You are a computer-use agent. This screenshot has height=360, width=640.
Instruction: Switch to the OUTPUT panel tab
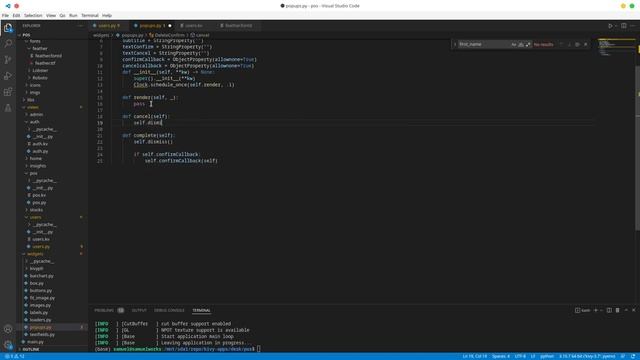(x=139, y=310)
